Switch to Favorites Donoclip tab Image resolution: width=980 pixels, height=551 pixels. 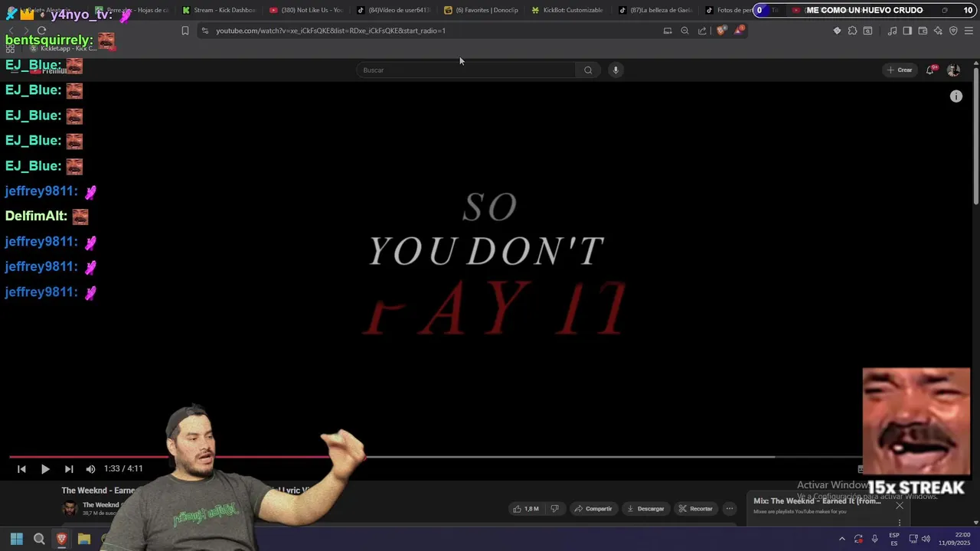[x=481, y=10]
